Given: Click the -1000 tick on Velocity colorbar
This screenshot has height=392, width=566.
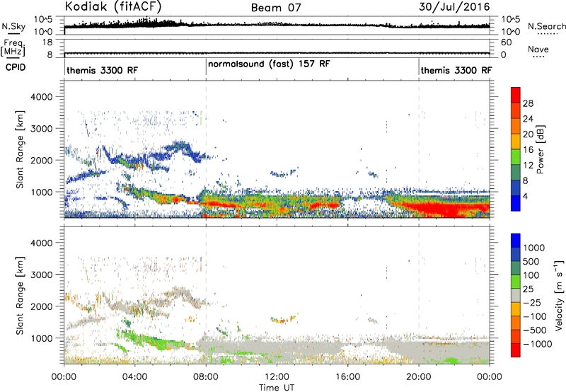Looking at the screenshot, I should 538,344.
